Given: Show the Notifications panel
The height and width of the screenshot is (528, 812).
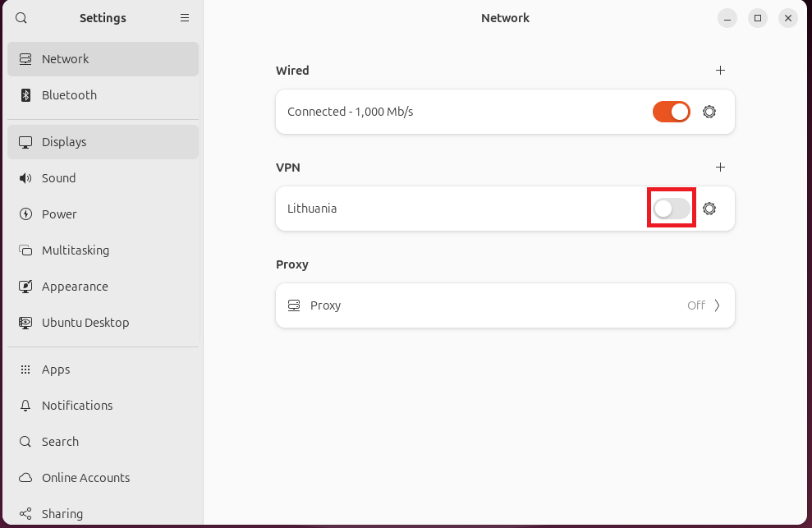Looking at the screenshot, I should point(77,406).
